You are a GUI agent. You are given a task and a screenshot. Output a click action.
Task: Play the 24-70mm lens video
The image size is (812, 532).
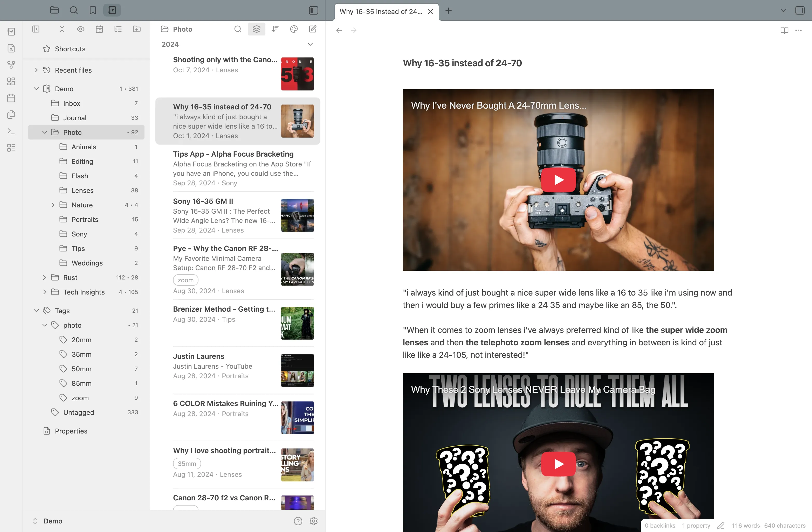(558, 180)
